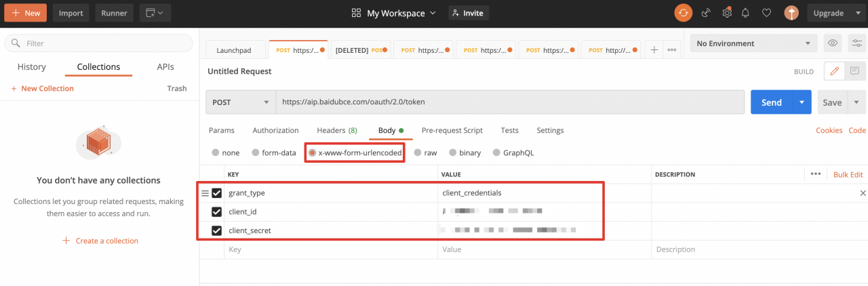Click the Upgrade button

828,13
